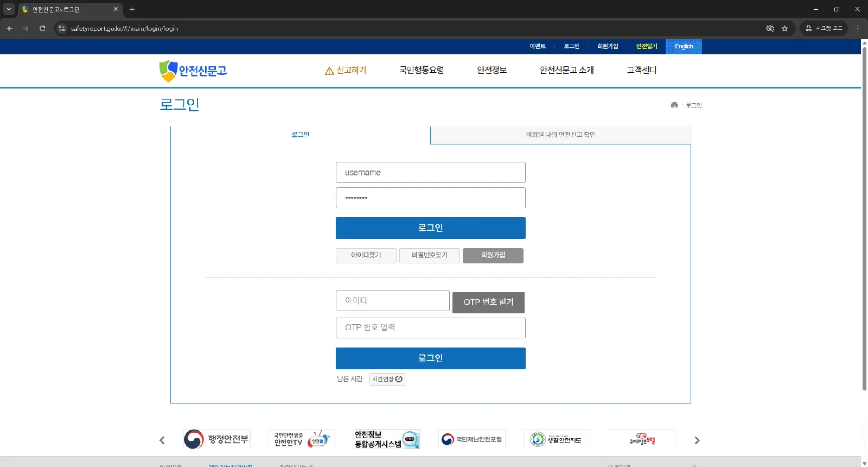Click the 아이디찾기 button
The image size is (868, 467).
click(366, 255)
